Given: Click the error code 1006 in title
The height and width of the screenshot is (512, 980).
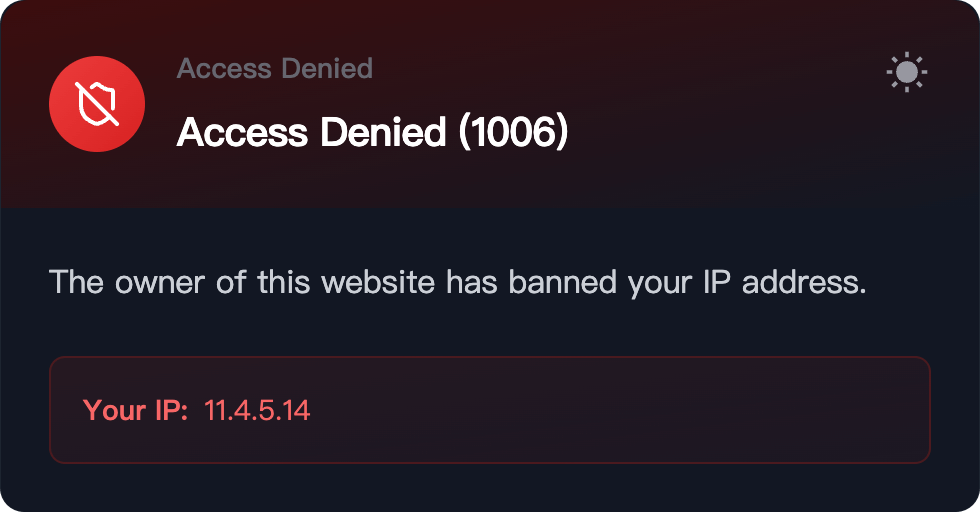Looking at the screenshot, I should [x=514, y=132].
